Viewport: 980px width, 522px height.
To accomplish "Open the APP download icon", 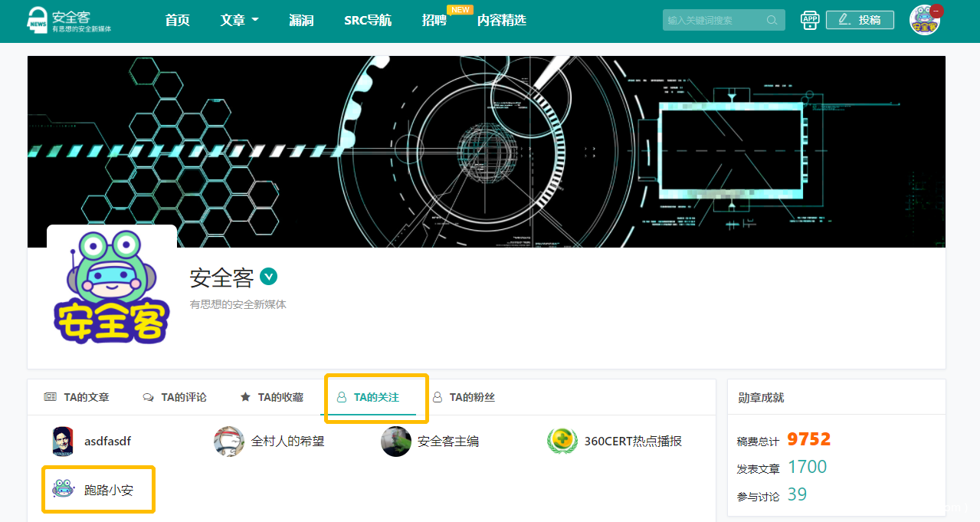I will pos(809,21).
